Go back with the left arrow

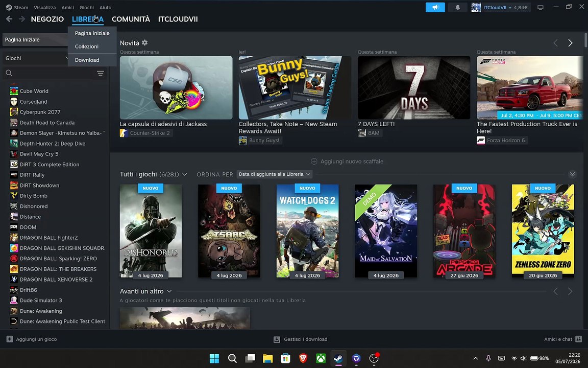point(9,19)
